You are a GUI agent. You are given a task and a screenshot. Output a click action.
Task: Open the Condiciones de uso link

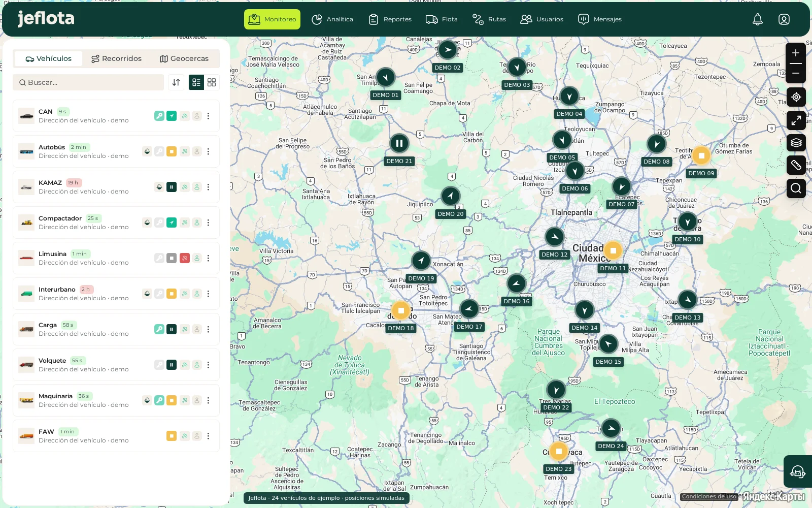(x=709, y=496)
